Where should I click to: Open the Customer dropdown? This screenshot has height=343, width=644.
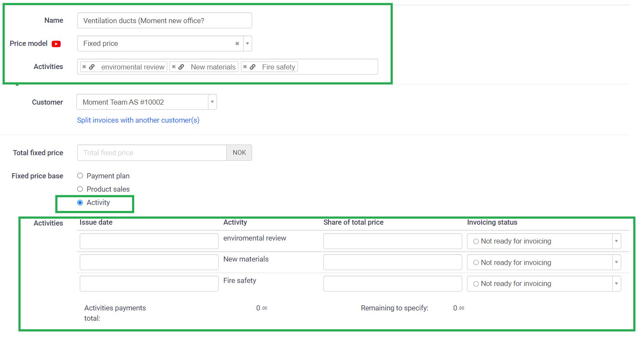click(x=147, y=102)
